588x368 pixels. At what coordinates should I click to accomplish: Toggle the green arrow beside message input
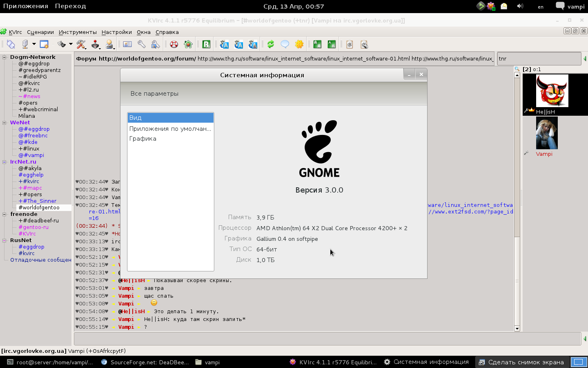585,339
